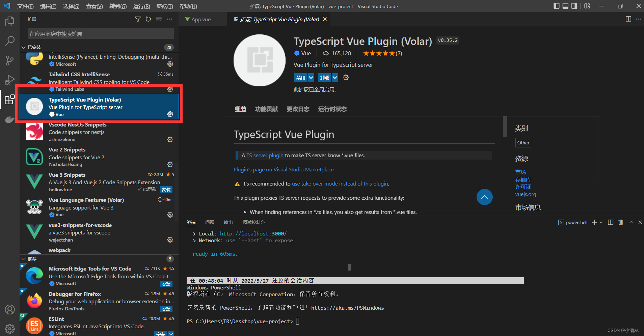Split the terminal panel
Viewport: 644px width, 336px height.
[611, 222]
